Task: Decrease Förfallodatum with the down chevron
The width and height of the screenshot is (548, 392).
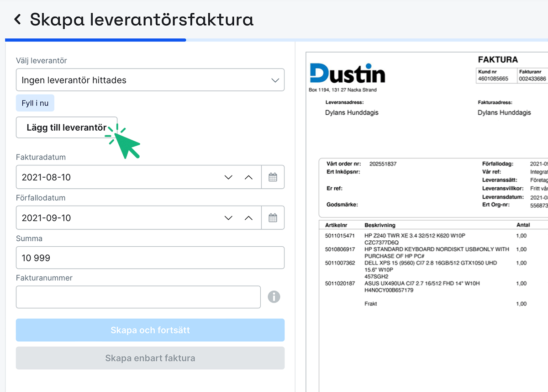Action: click(x=228, y=217)
